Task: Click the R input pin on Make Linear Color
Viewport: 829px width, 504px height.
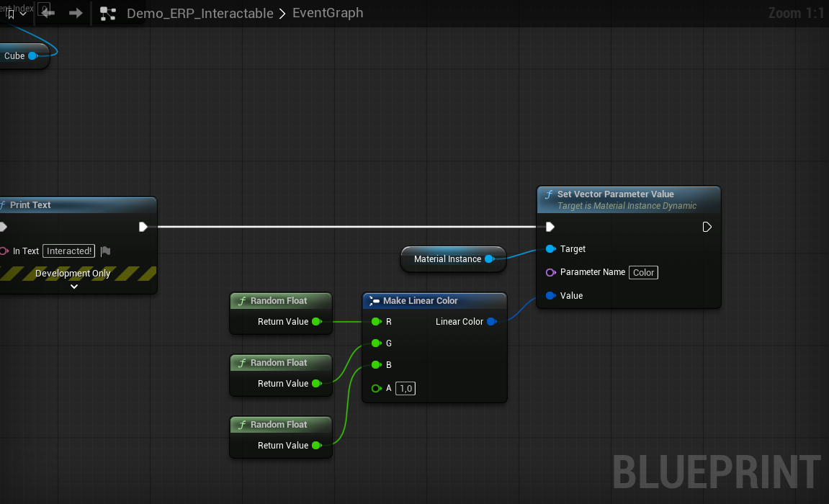Action: (377, 322)
